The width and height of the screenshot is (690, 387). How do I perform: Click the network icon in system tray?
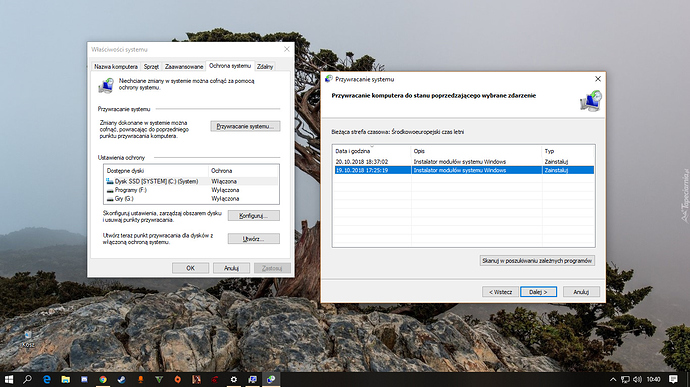pos(625,379)
